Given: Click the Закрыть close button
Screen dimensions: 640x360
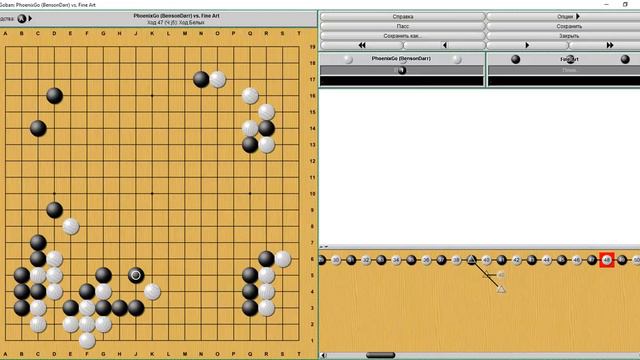Looking at the screenshot, I should coord(569,36).
